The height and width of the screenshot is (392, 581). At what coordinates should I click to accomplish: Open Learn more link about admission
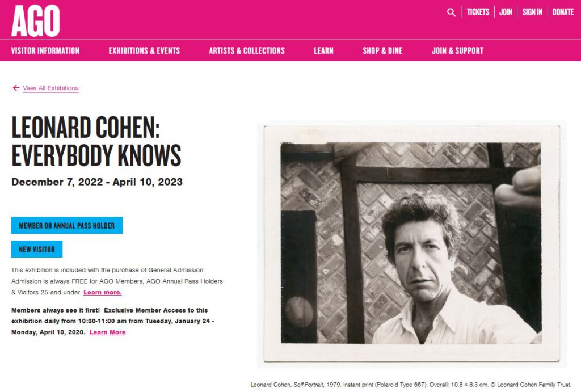(x=103, y=292)
